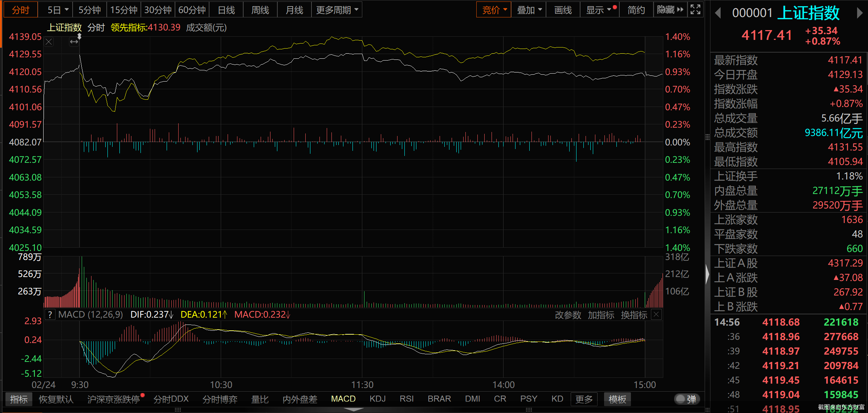Toggle the 竞价 call auction display

[493, 10]
